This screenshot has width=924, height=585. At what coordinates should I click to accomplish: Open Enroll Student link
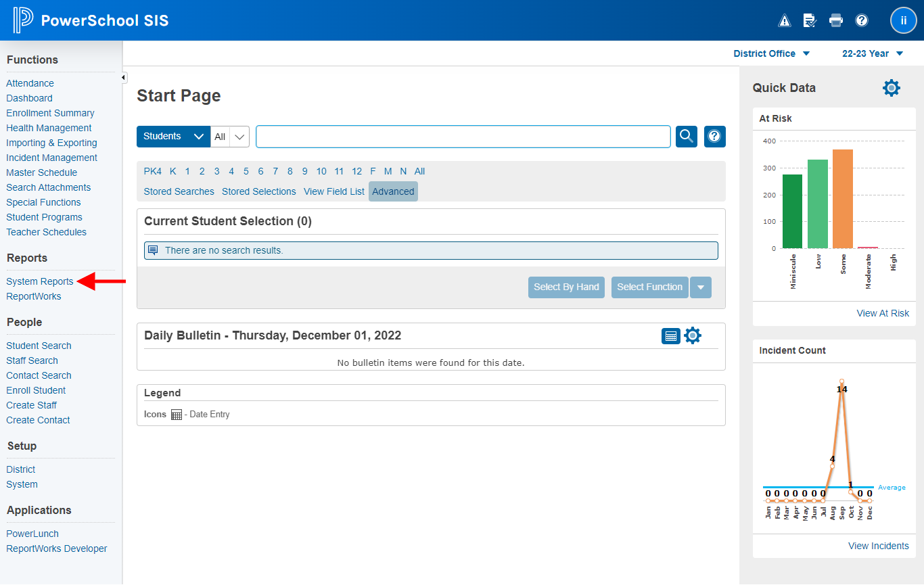(36, 390)
